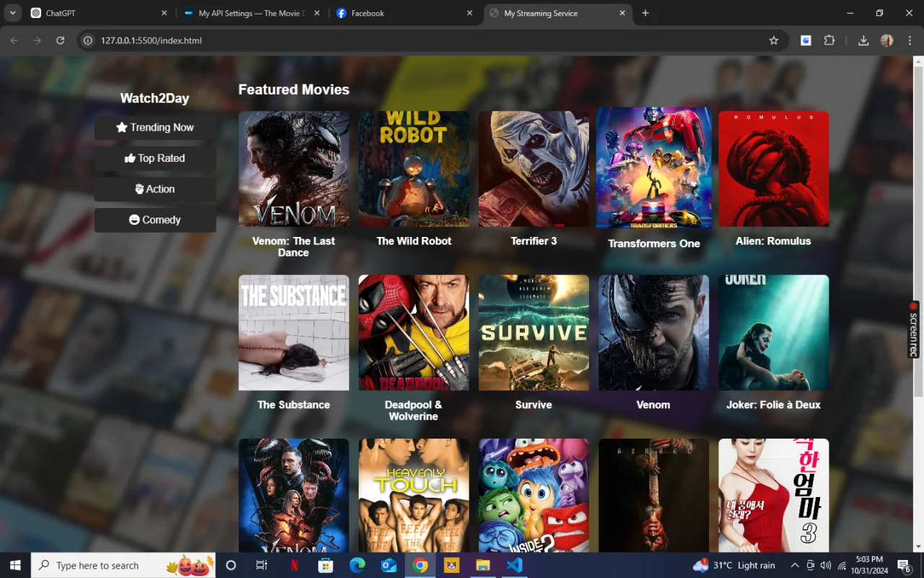The height and width of the screenshot is (578, 924).
Task: Open the 5:03 PM clock and calendar
Action: click(x=868, y=565)
